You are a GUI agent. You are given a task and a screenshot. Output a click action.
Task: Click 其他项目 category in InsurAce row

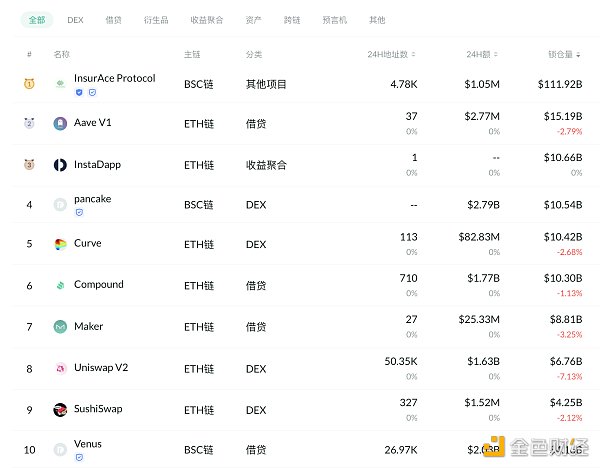(266, 84)
